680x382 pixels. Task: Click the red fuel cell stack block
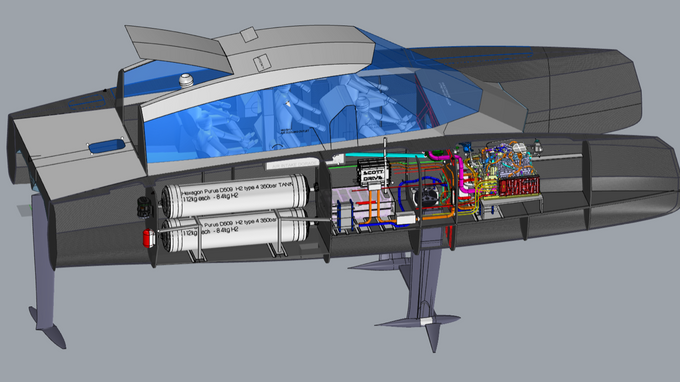point(519,186)
